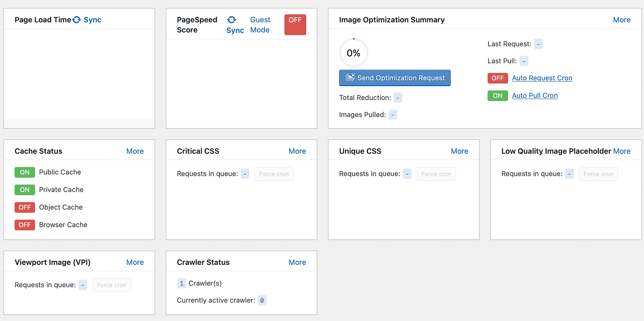Open More in the Unique CSS panel
The image size is (644, 321).
click(459, 151)
